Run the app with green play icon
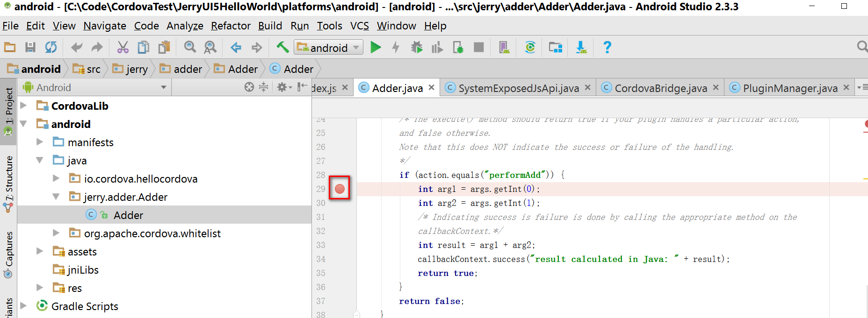868x318 pixels. click(376, 47)
